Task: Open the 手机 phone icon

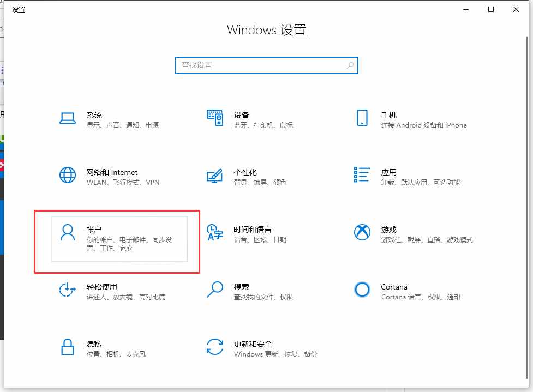Action: click(x=362, y=118)
